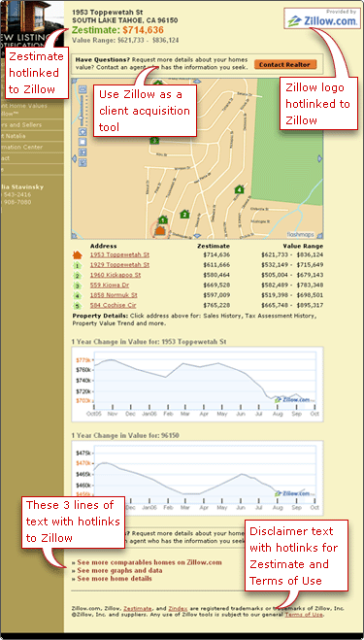This screenshot has width=364, height=640.
Task: Click the Value Range column header
Action: tap(303, 246)
